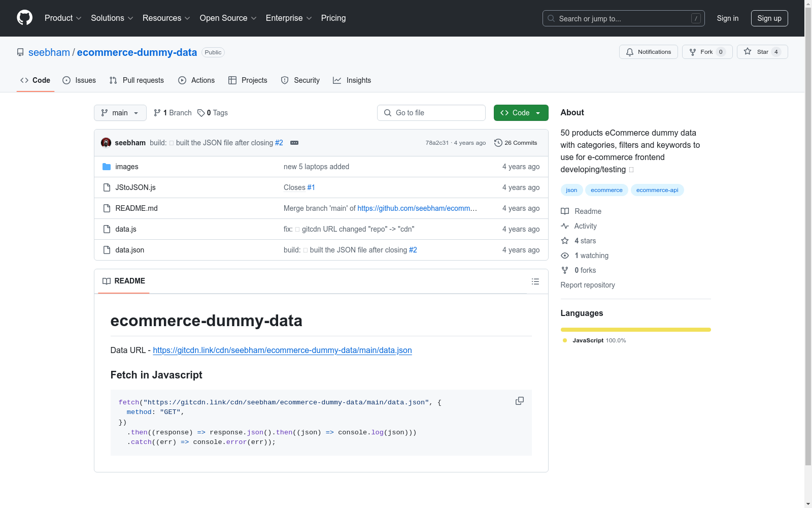
Task: Switch to the Actions tab
Action: tap(196, 80)
